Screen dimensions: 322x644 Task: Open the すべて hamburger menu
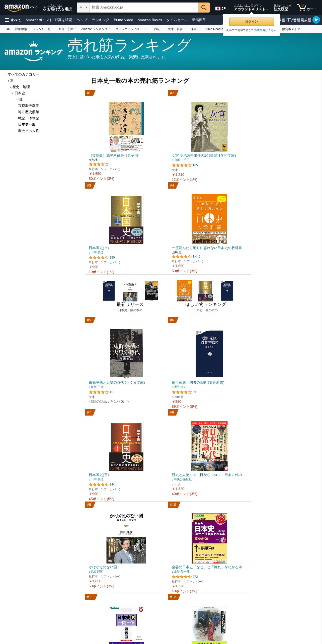(13, 20)
